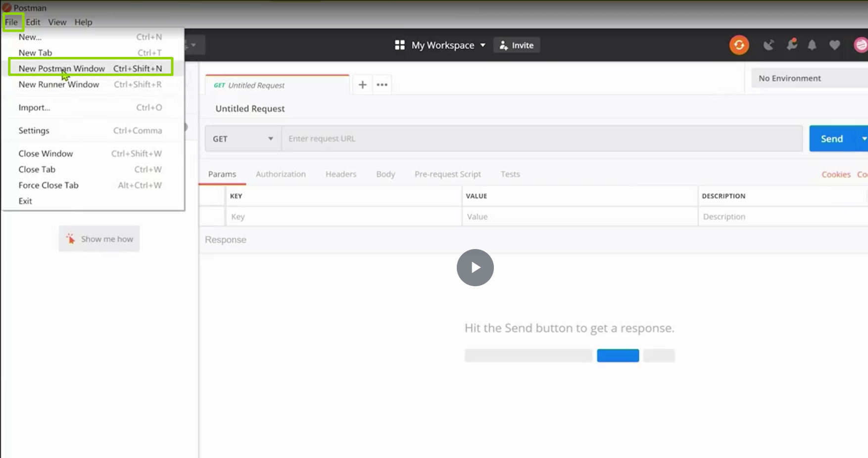Choose Close Tab menu entry
868x458 pixels.
point(93,170)
